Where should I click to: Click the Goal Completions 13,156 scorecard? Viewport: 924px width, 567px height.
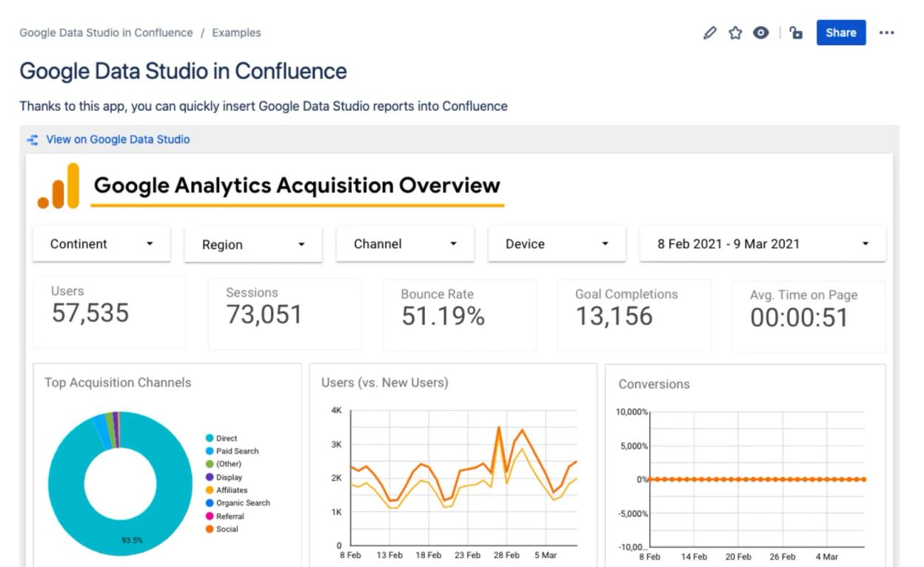634,315
